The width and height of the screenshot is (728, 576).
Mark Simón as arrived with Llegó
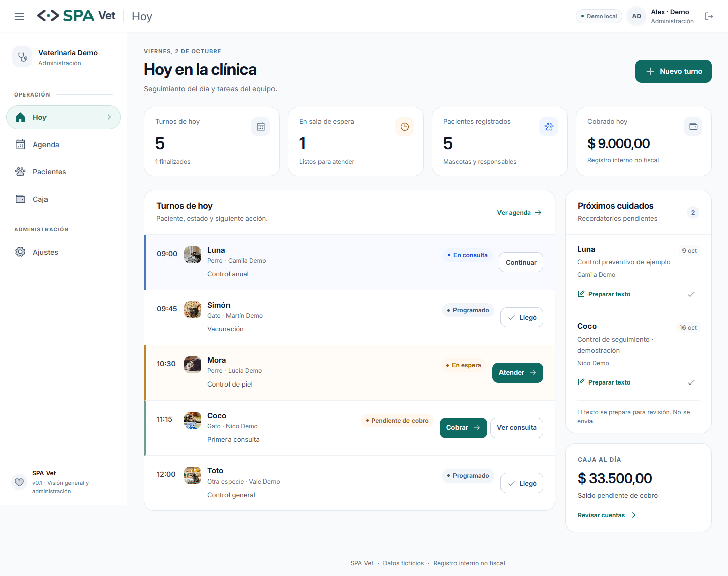[522, 317]
